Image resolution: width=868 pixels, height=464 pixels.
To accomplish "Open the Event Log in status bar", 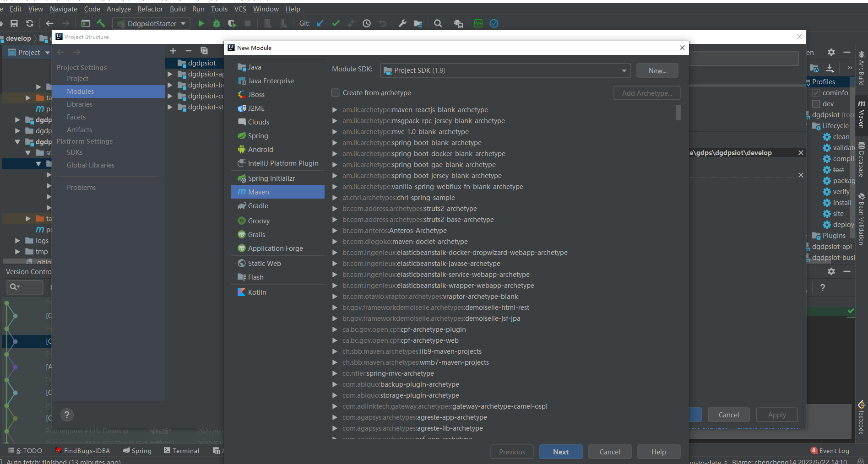I will (x=830, y=451).
